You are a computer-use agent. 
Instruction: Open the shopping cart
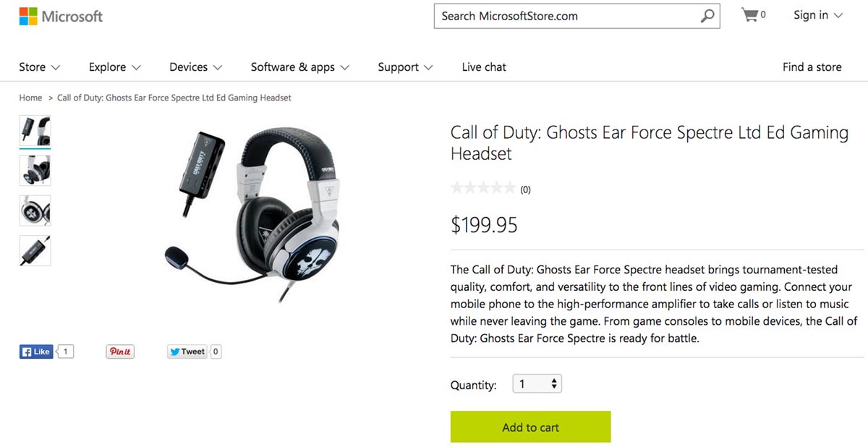752,15
